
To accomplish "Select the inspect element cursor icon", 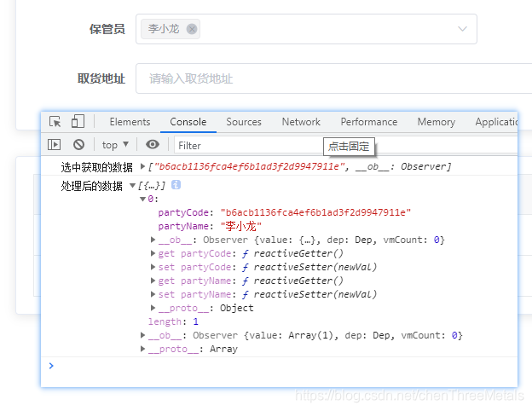I will pos(55,121).
